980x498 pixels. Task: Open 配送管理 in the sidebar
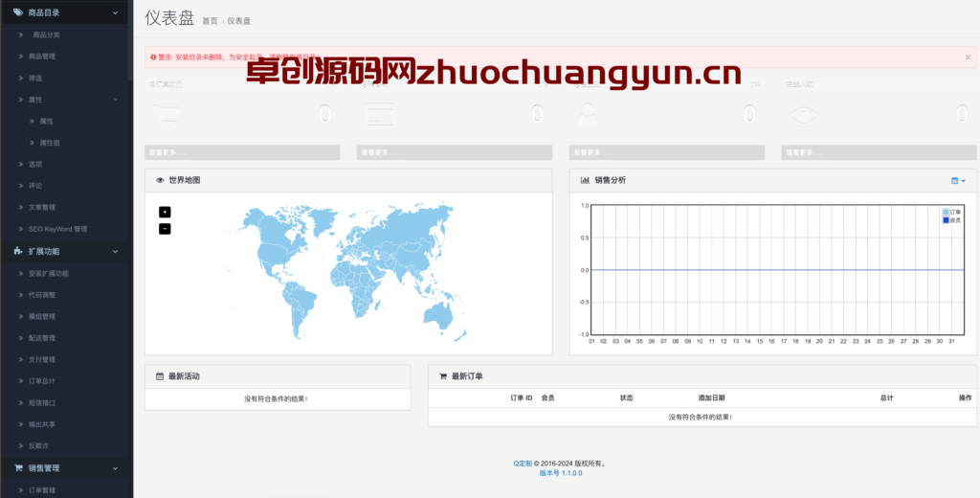point(42,338)
